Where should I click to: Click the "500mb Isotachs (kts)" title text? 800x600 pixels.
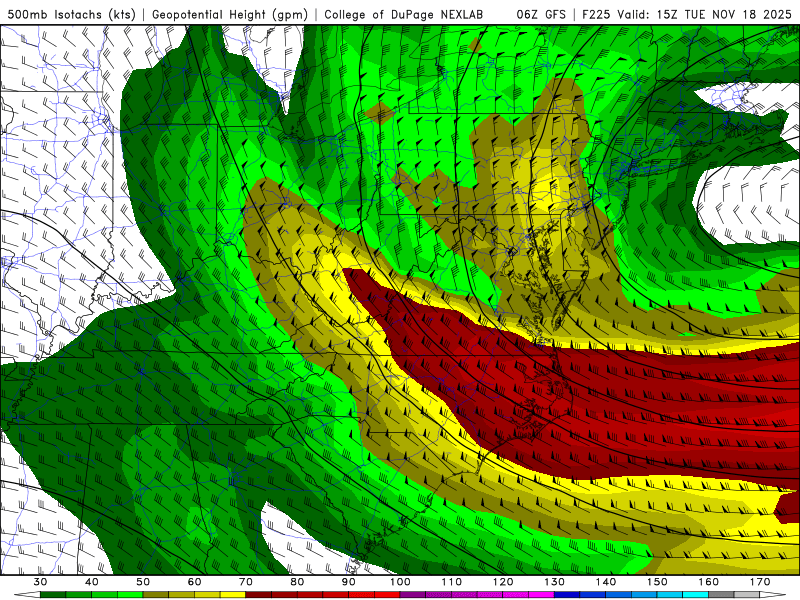point(71,14)
